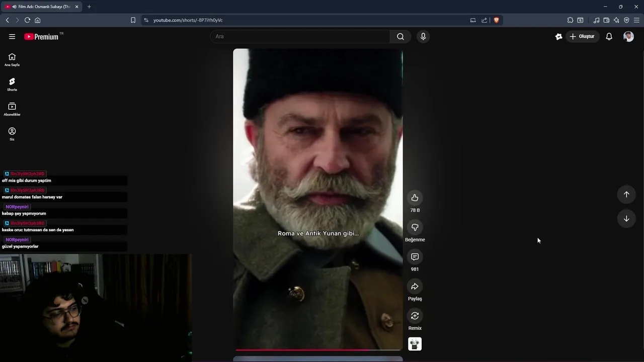Remix this short

click(415, 316)
